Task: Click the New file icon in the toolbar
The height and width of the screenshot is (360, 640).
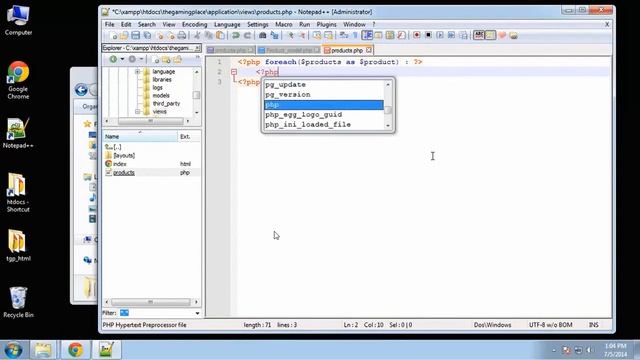Action: (x=114, y=36)
